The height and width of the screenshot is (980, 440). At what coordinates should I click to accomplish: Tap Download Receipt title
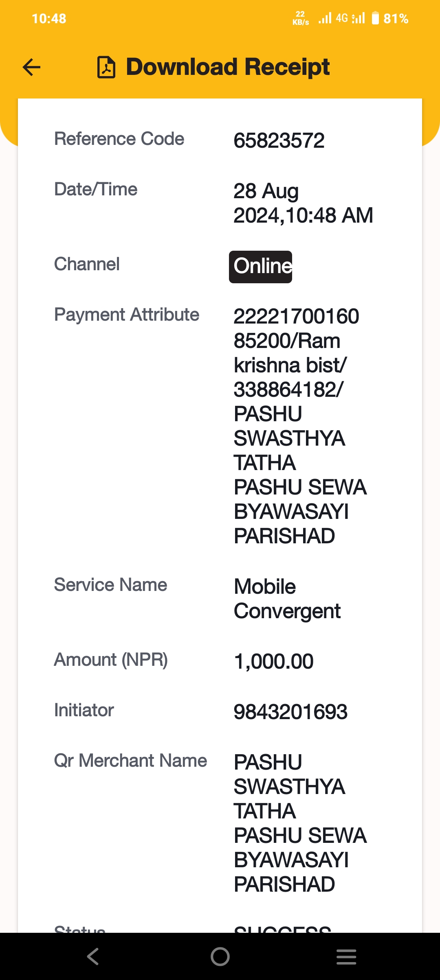click(228, 67)
